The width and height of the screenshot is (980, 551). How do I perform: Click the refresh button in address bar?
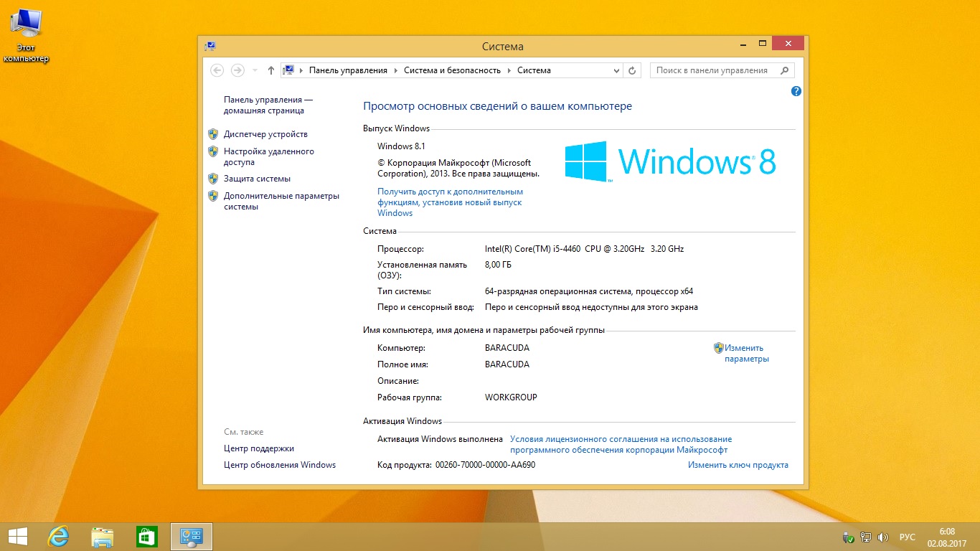click(x=632, y=70)
